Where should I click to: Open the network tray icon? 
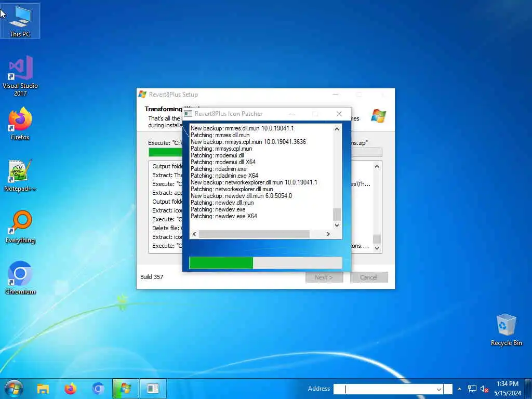472,389
